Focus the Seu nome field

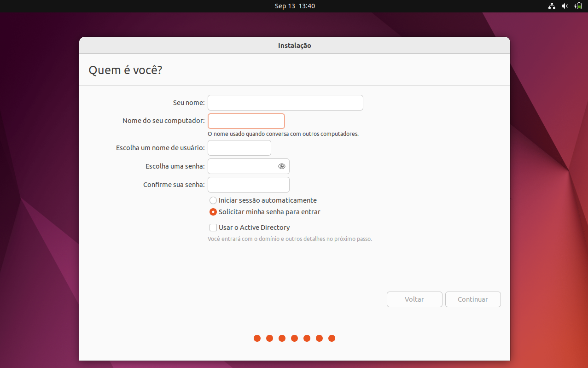[285, 103]
